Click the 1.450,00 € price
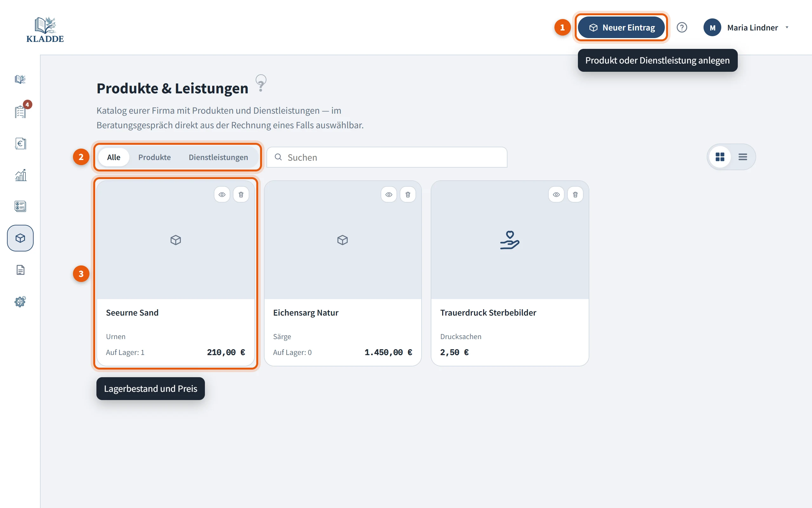Image resolution: width=812 pixels, height=508 pixels. click(388, 352)
